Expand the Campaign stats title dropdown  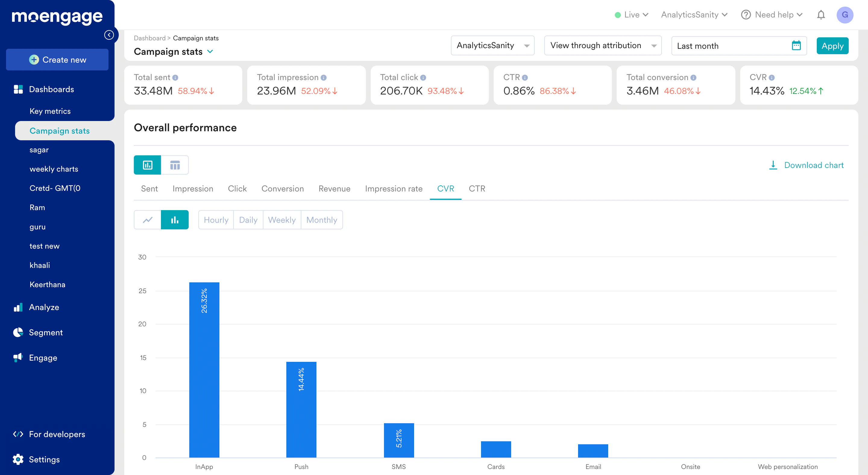pos(210,51)
